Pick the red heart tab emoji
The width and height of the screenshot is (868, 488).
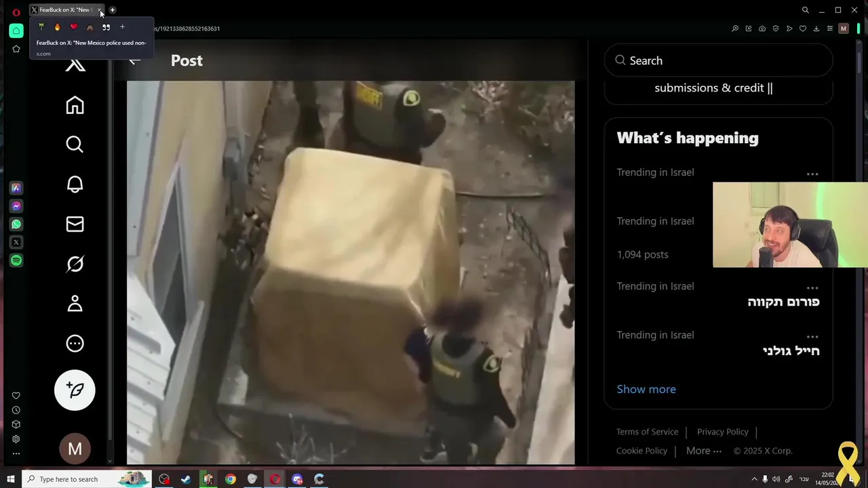(x=74, y=27)
